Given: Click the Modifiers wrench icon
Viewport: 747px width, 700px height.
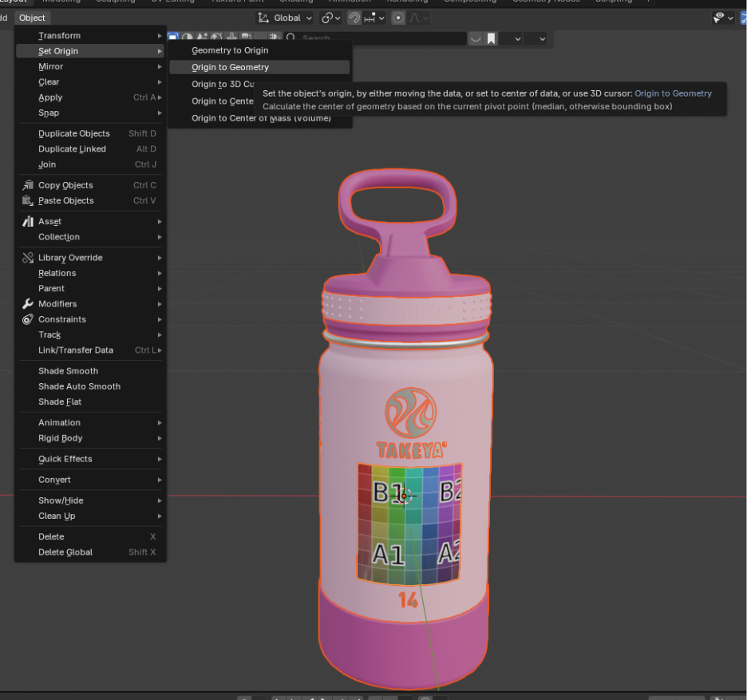Looking at the screenshot, I should click(28, 304).
